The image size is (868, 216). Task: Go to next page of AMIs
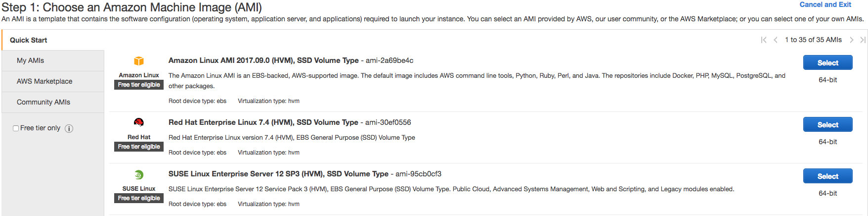(851, 40)
